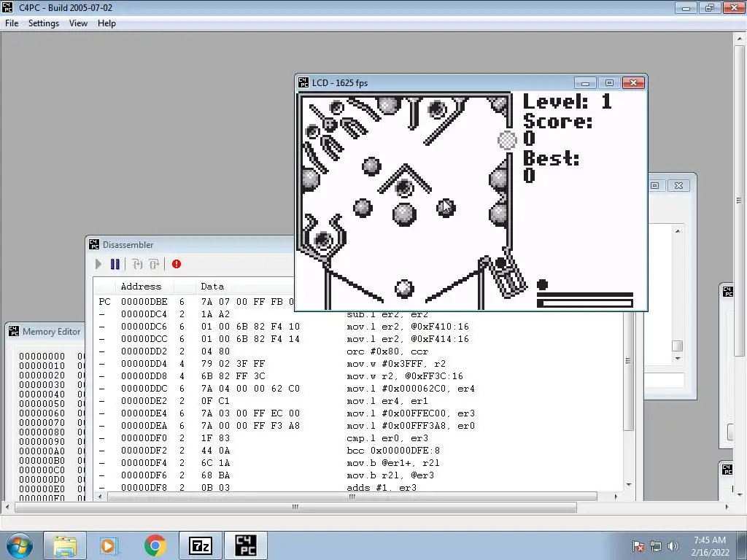Click the LCD window C4PC icon

(x=303, y=82)
